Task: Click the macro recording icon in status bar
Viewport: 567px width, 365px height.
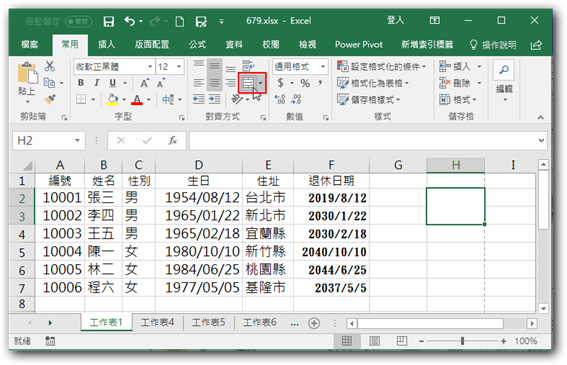Action: pos(50,341)
